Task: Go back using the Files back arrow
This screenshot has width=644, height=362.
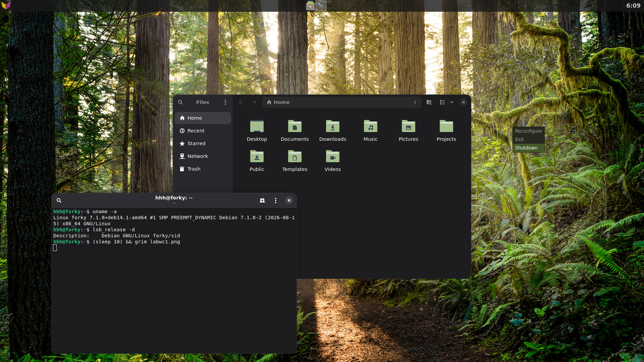Action: click(241, 102)
